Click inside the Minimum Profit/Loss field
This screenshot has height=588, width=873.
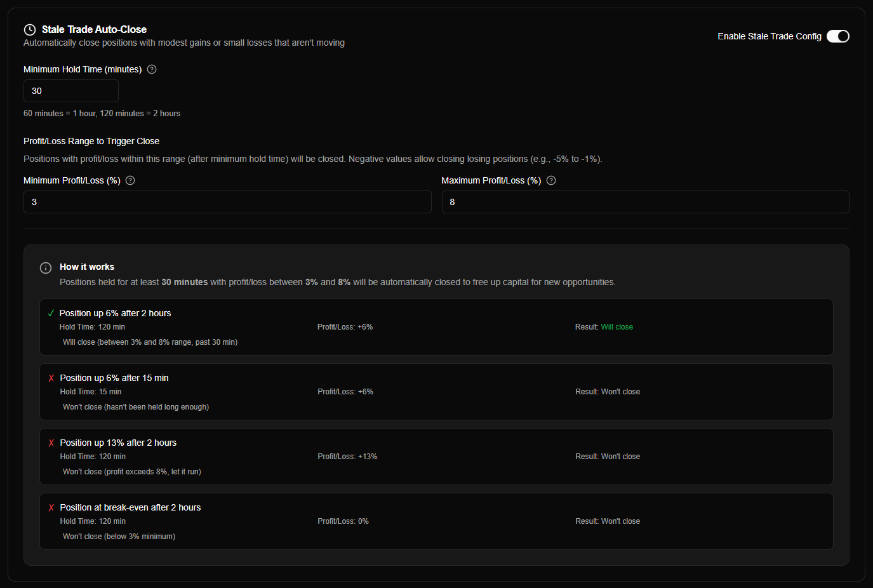[227, 201]
